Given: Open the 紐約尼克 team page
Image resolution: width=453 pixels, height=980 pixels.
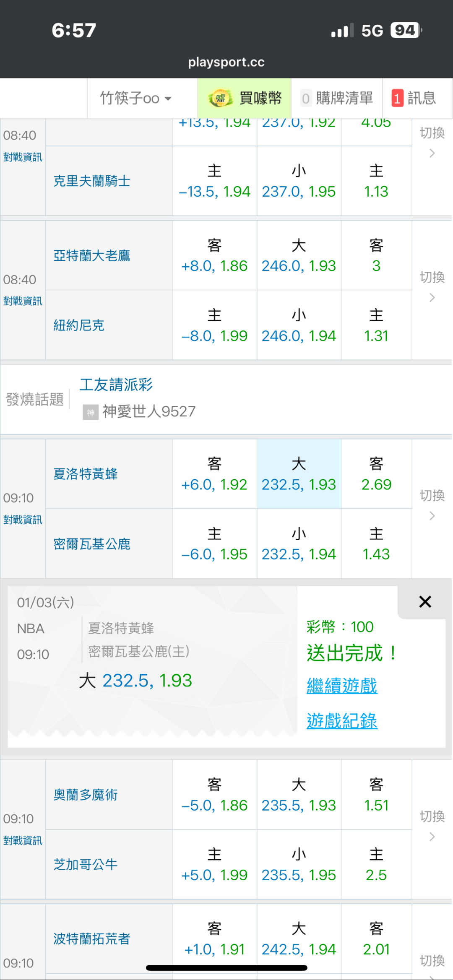Looking at the screenshot, I should click(x=79, y=325).
